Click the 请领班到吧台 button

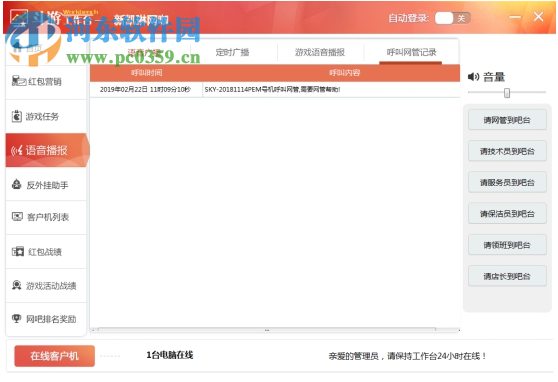507,245
